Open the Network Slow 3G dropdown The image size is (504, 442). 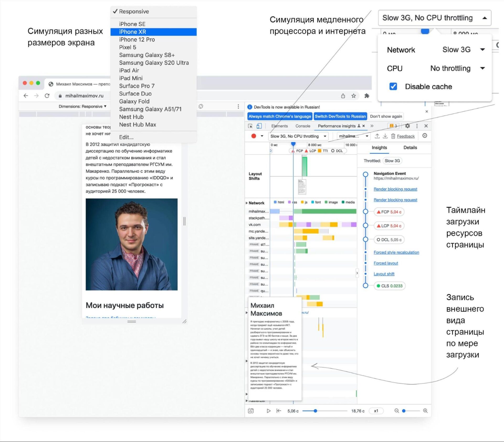(x=463, y=50)
